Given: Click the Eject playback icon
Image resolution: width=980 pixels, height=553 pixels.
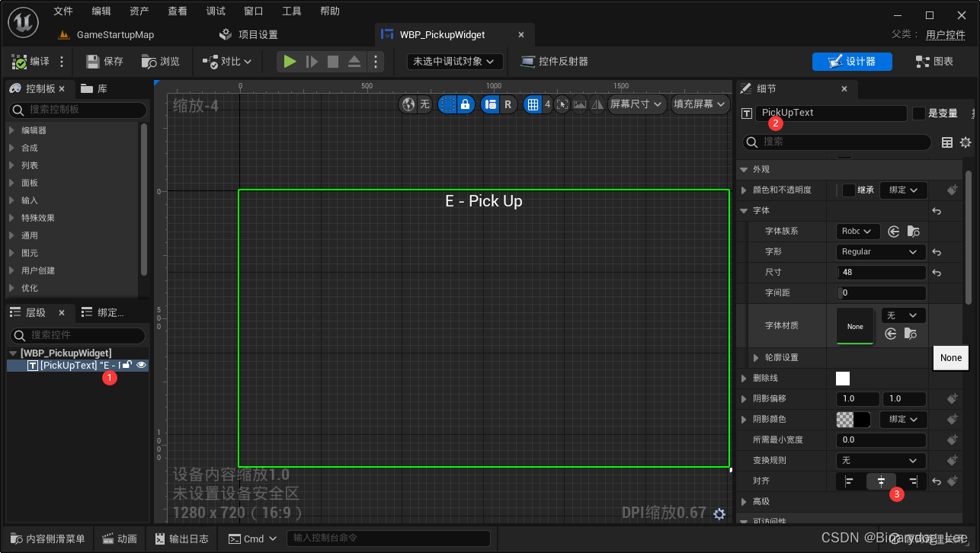Looking at the screenshot, I should (x=354, y=62).
